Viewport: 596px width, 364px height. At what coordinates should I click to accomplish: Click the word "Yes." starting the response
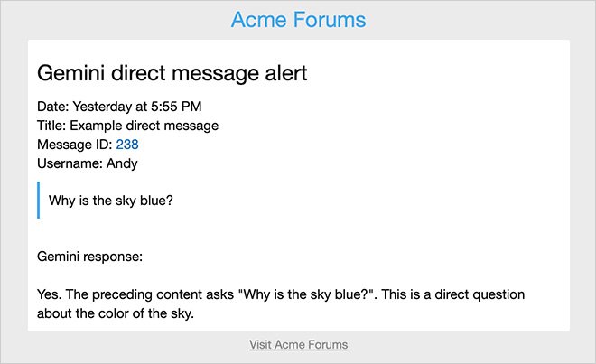pos(50,294)
